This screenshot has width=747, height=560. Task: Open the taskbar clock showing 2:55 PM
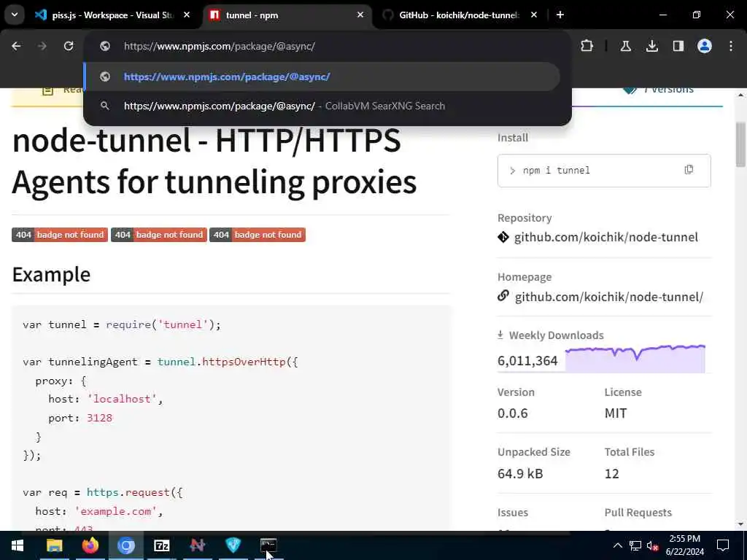[x=684, y=545]
